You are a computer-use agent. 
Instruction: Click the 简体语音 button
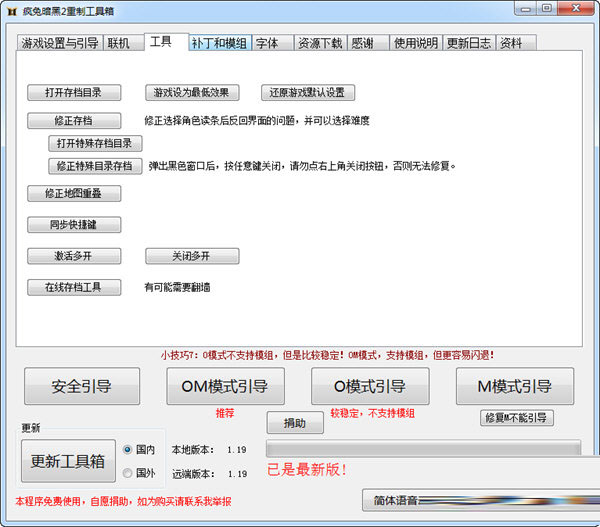[481, 500]
